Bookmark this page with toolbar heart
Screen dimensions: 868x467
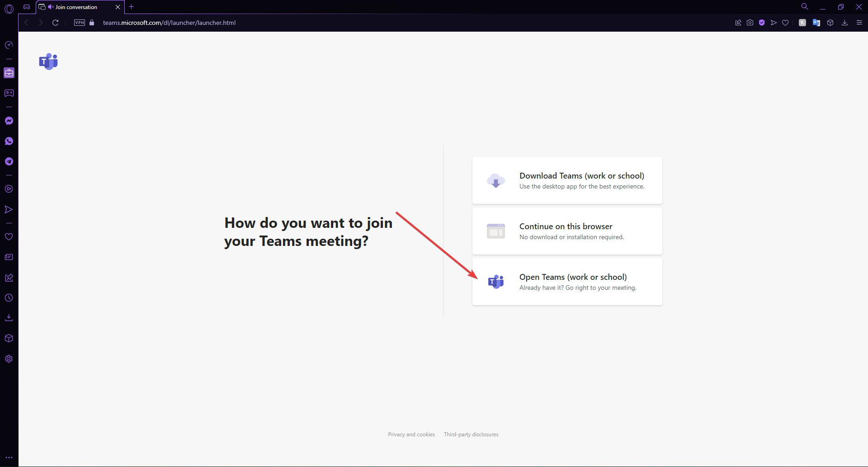coord(785,23)
